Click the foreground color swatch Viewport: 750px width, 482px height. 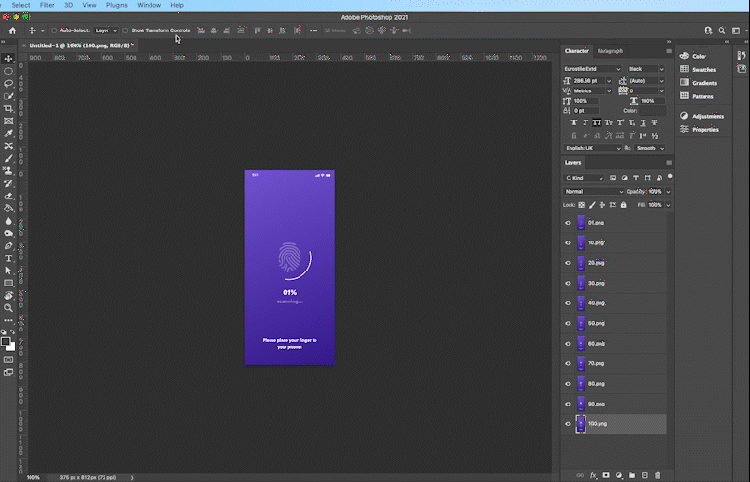click(5, 341)
